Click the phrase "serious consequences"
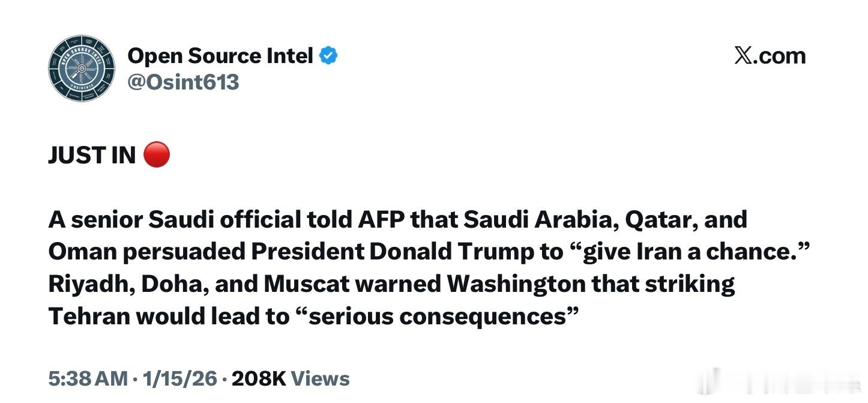868x403 pixels. [491, 316]
